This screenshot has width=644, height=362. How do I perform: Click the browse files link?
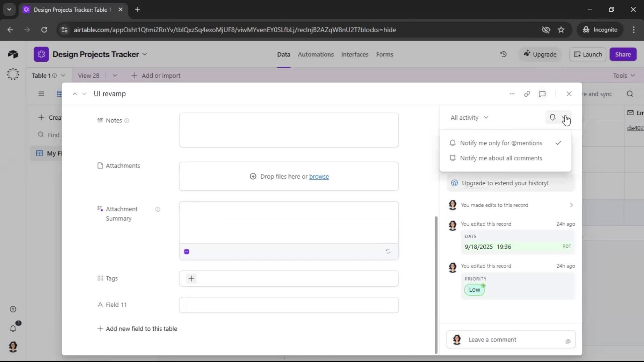319,177
